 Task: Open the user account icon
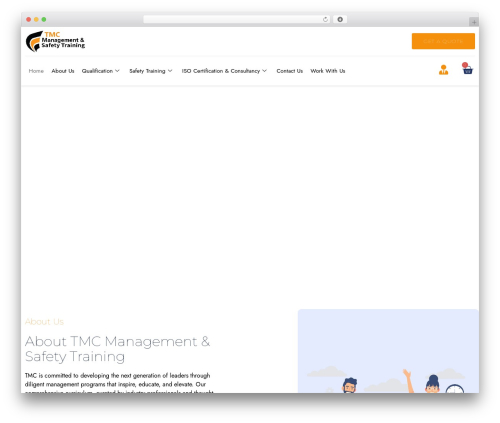click(443, 70)
